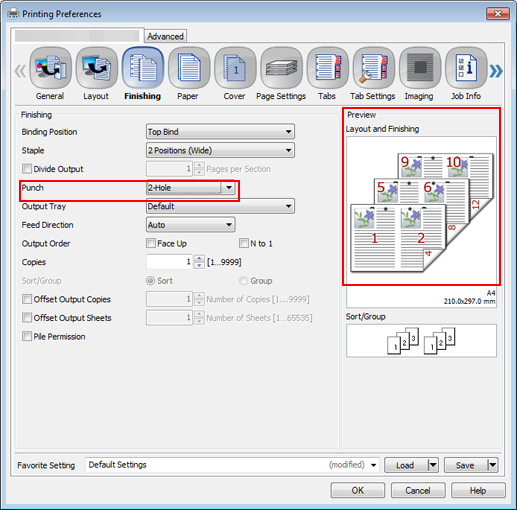Select the Finishing settings icon

tap(143, 68)
